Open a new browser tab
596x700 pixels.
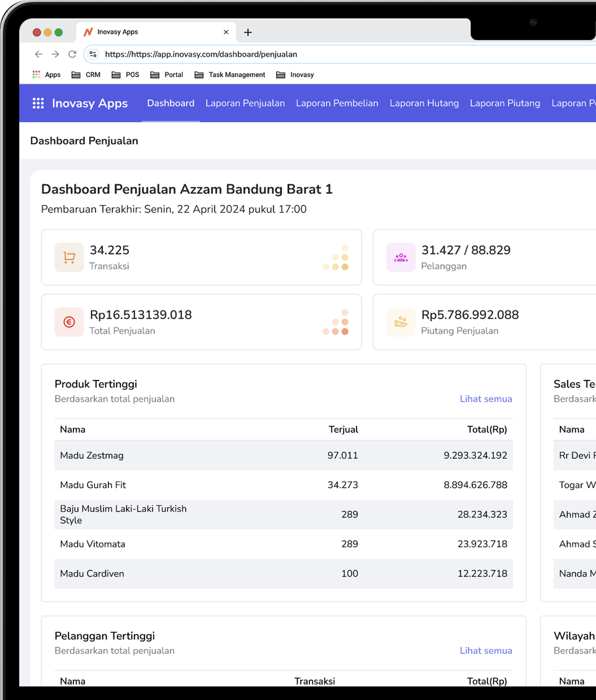click(x=248, y=32)
